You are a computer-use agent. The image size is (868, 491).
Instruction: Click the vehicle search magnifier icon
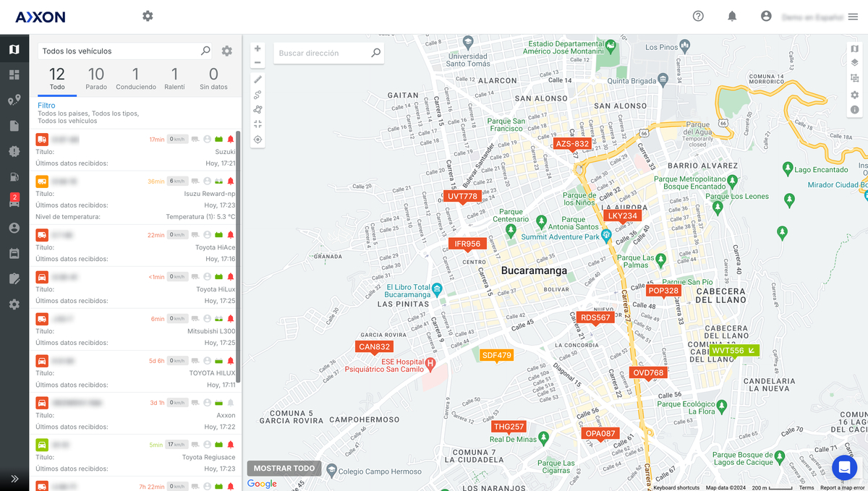[x=205, y=51]
